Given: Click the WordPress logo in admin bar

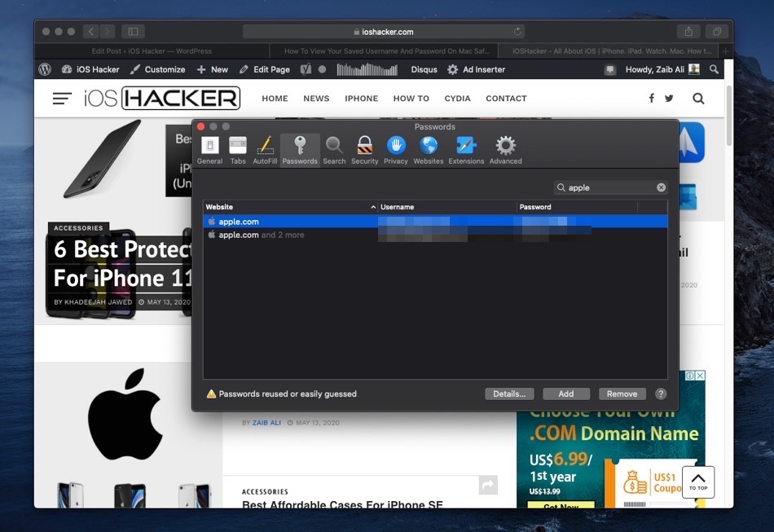Looking at the screenshot, I should (45, 69).
